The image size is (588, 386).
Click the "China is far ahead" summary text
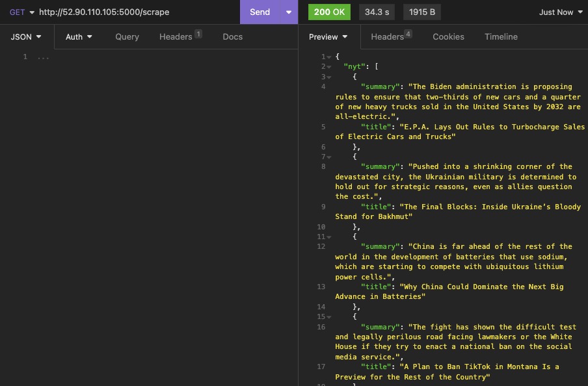pos(454,262)
